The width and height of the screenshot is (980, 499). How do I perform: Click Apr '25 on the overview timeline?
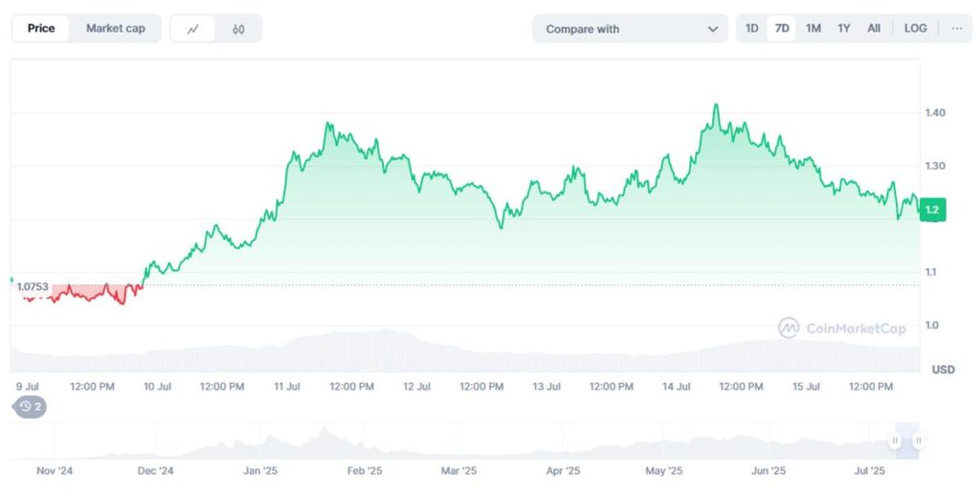[563, 471]
